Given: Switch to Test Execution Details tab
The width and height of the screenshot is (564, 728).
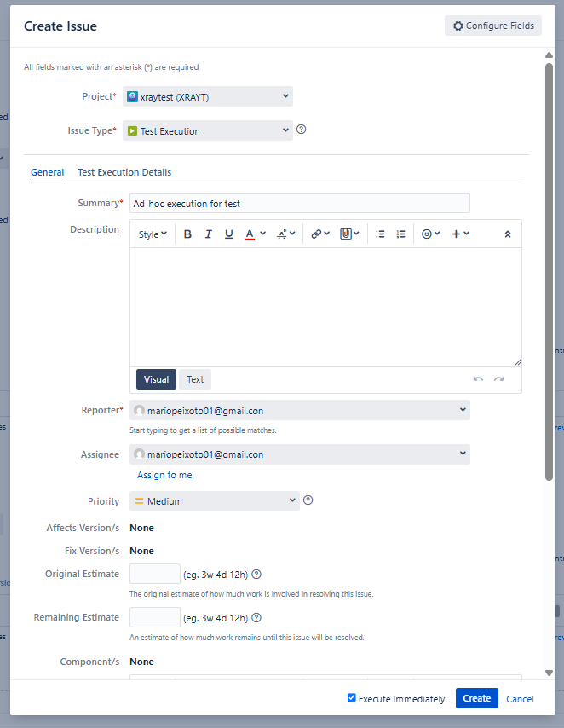Looking at the screenshot, I should click(124, 172).
